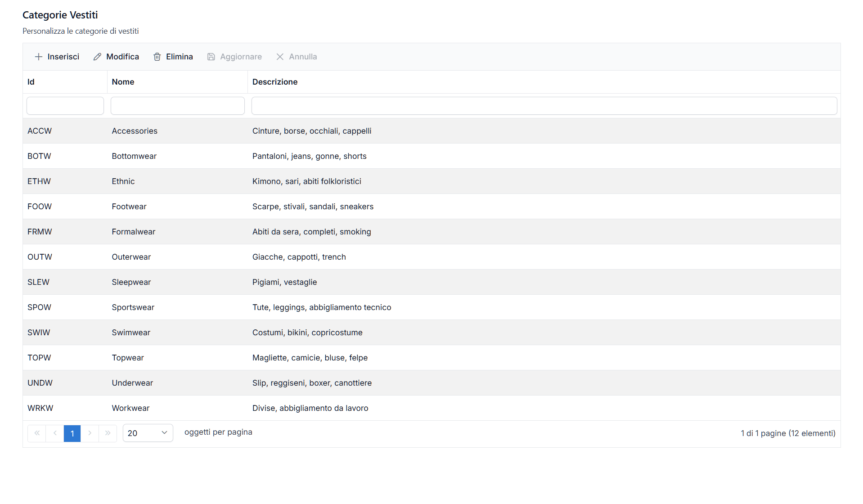The height and width of the screenshot is (504, 863).
Task: Focus the Id filter field
Action: pos(65,106)
